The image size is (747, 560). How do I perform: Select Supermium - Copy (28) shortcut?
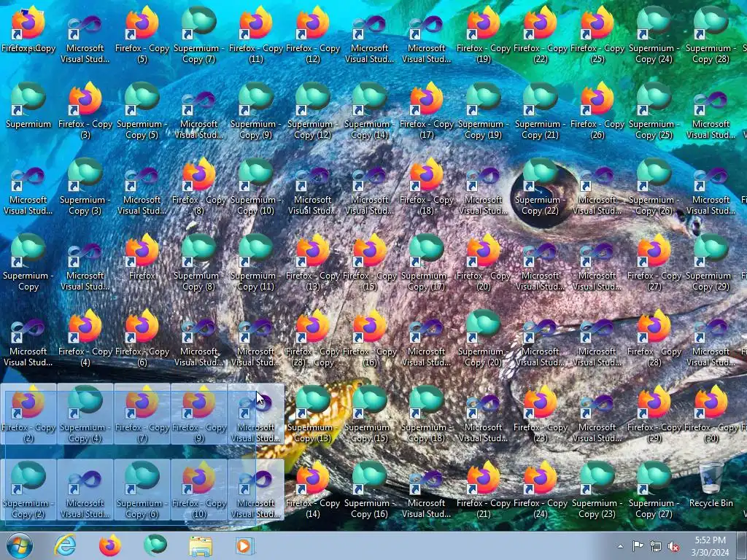click(x=711, y=35)
